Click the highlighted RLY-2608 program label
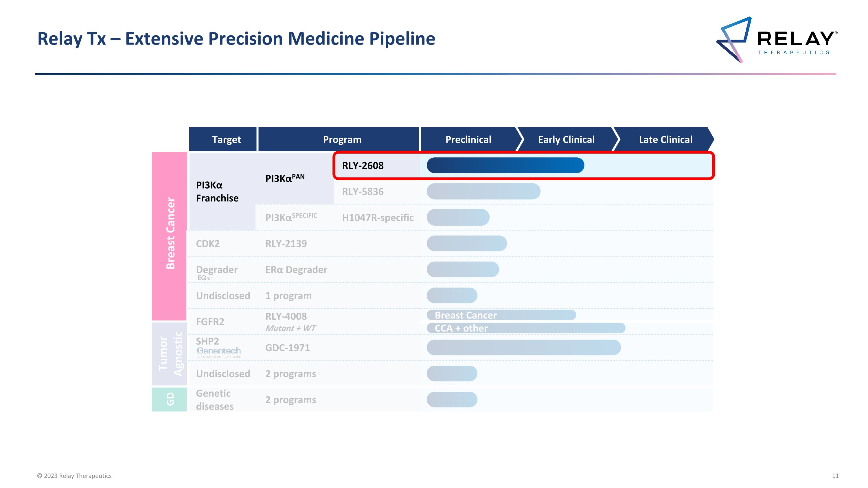 click(363, 166)
